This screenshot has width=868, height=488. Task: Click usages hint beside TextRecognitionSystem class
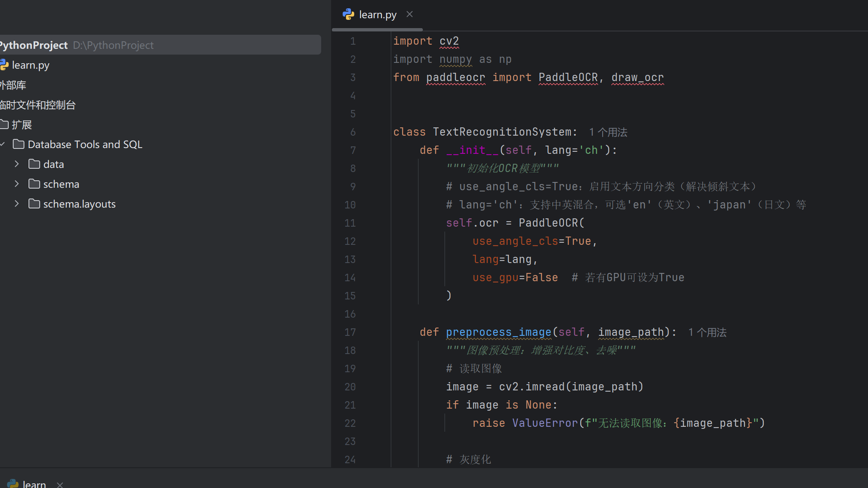608,132
